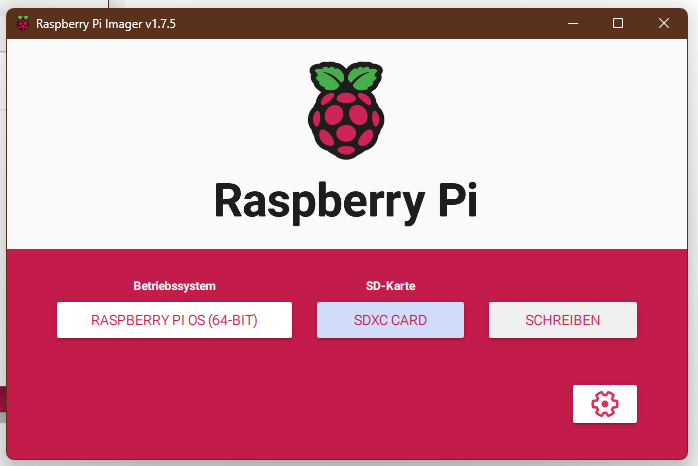Open advanced settings via gear icon
Screen dimensions: 698x466
(605, 404)
